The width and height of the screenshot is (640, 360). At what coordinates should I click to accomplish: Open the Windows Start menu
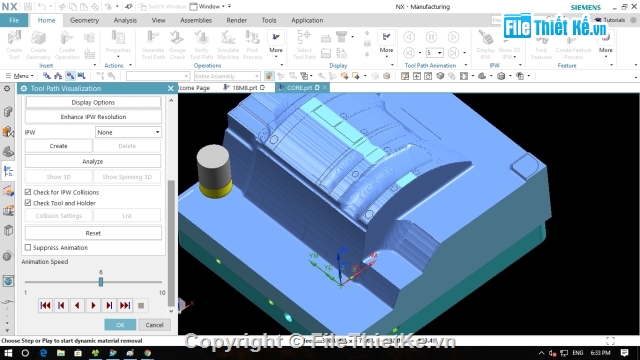8,353
